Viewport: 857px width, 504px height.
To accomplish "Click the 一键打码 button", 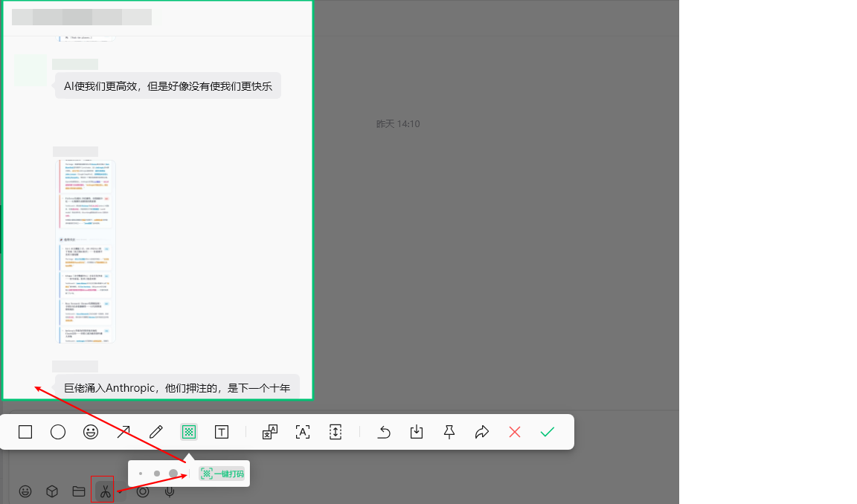I will pyautogui.click(x=222, y=474).
